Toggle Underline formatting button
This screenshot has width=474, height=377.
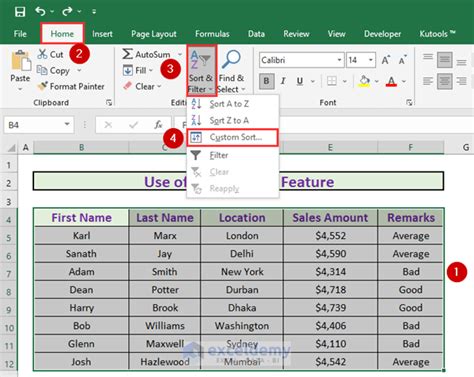point(300,81)
